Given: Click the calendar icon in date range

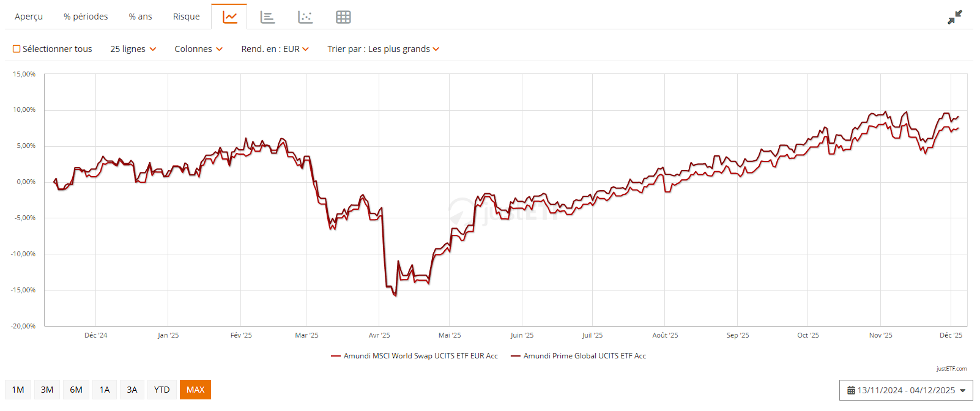Looking at the screenshot, I should click(850, 390).
